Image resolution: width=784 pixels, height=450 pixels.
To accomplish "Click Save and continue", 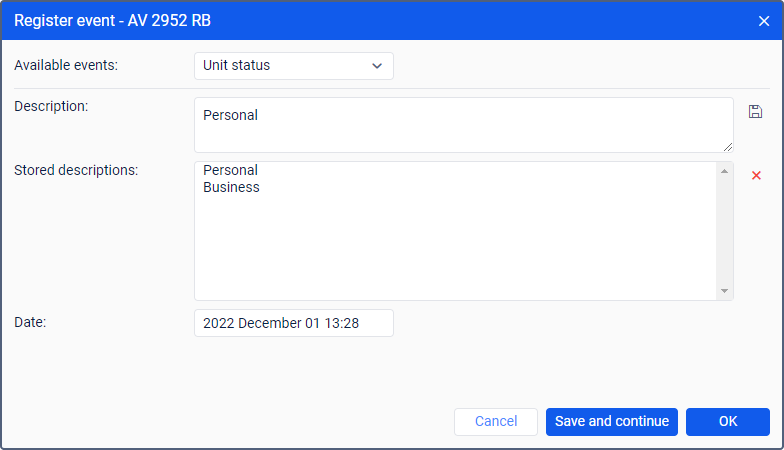I will [x=612, y=422].
